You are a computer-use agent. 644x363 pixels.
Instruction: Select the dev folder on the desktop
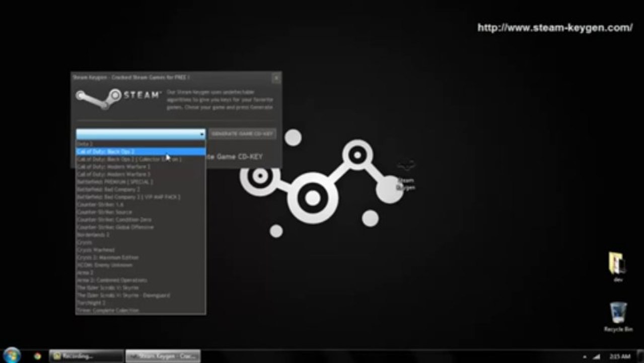click(x=618, y=267)
